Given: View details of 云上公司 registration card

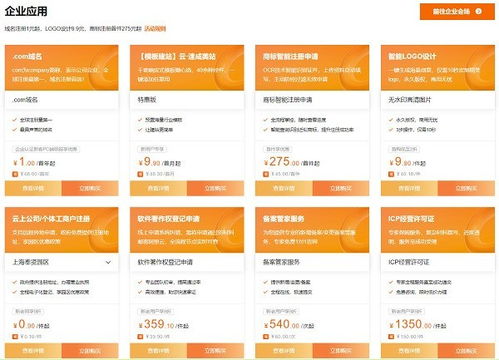Looking at the screenshot, I should (x=33, y=351).
